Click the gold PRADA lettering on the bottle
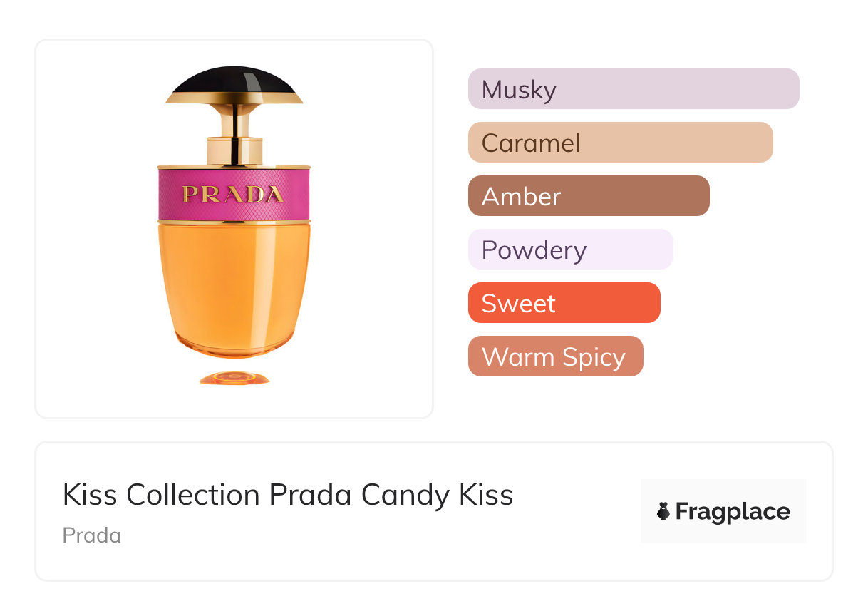 pyautogui.click(x=233, y=194)
